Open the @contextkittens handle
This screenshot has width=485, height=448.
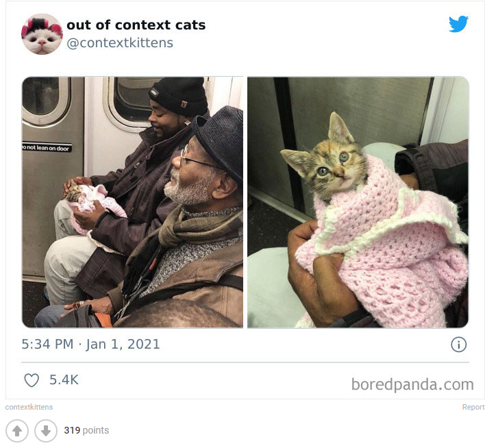tap(120, 42)
